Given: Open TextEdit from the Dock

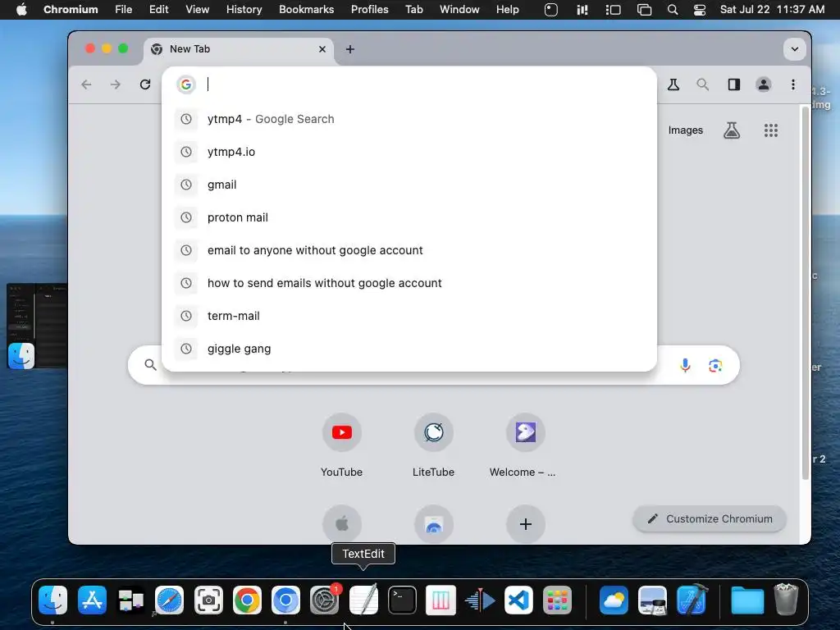Looking at the screenshot, I should 363,600.
